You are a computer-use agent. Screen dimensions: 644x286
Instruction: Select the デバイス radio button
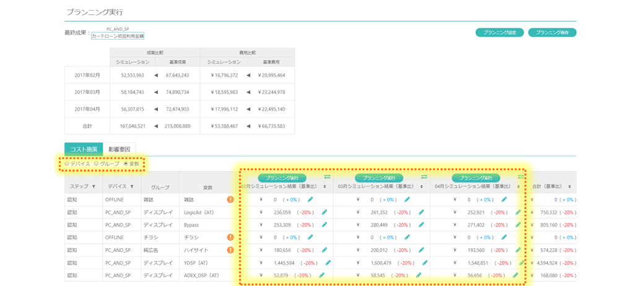click(67, 164)
